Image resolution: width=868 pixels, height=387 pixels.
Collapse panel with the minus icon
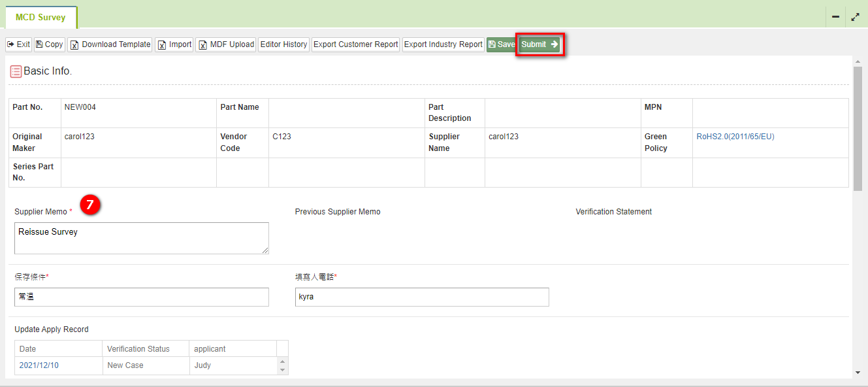pos(835,17)
